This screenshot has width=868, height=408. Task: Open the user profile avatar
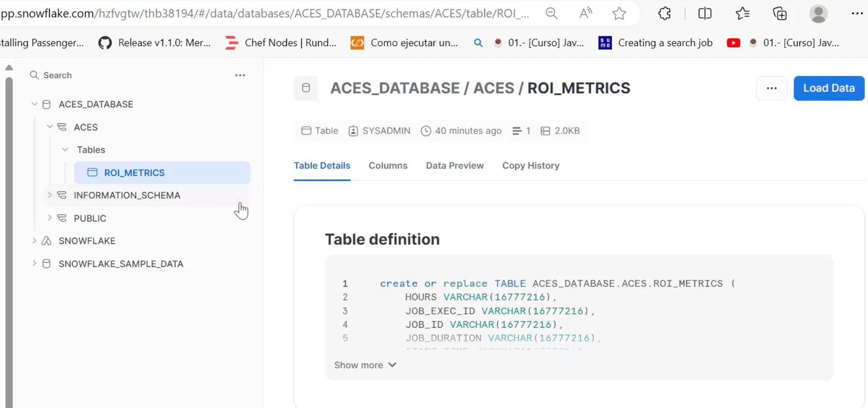coord(818,14)
